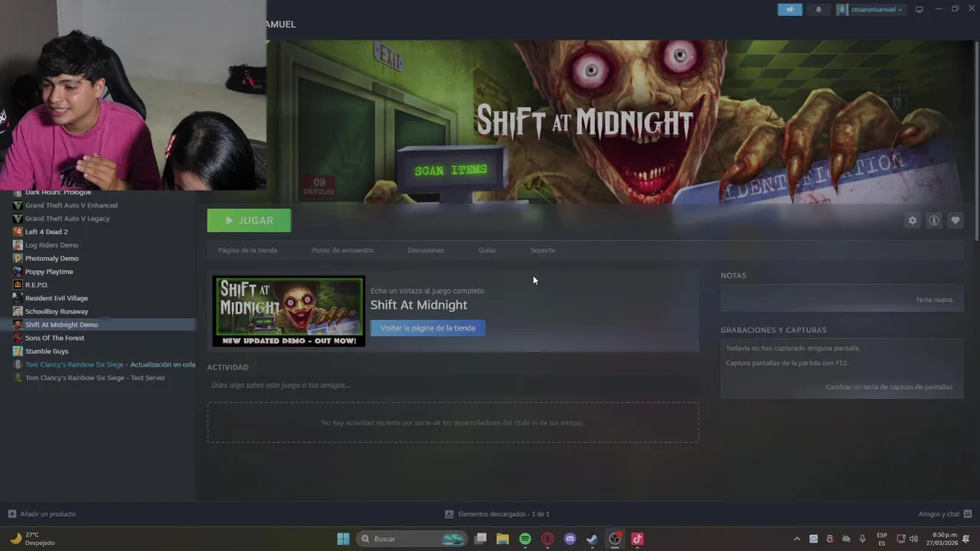Add game to favorites heart icon
Image resolution: width=980 pixels, height=551 pixels.
(955, 220)
